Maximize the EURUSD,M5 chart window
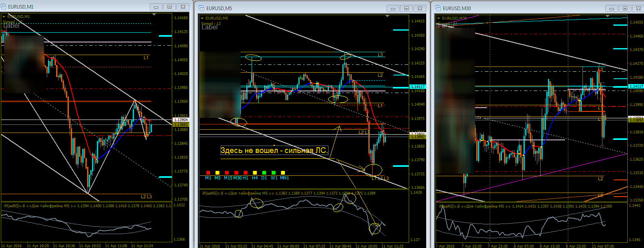644x248 pixels. 406,8
